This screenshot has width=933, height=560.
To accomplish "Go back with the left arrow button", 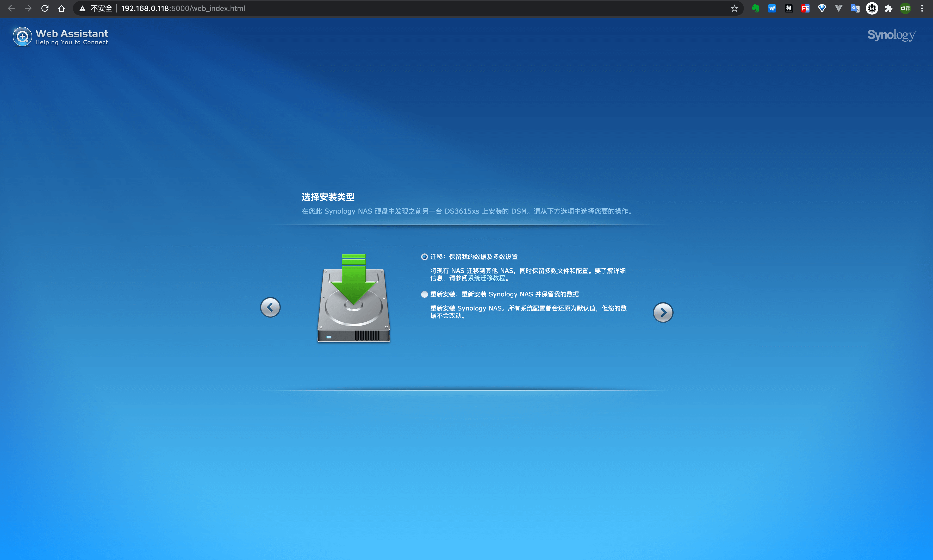I will point(270,308).
